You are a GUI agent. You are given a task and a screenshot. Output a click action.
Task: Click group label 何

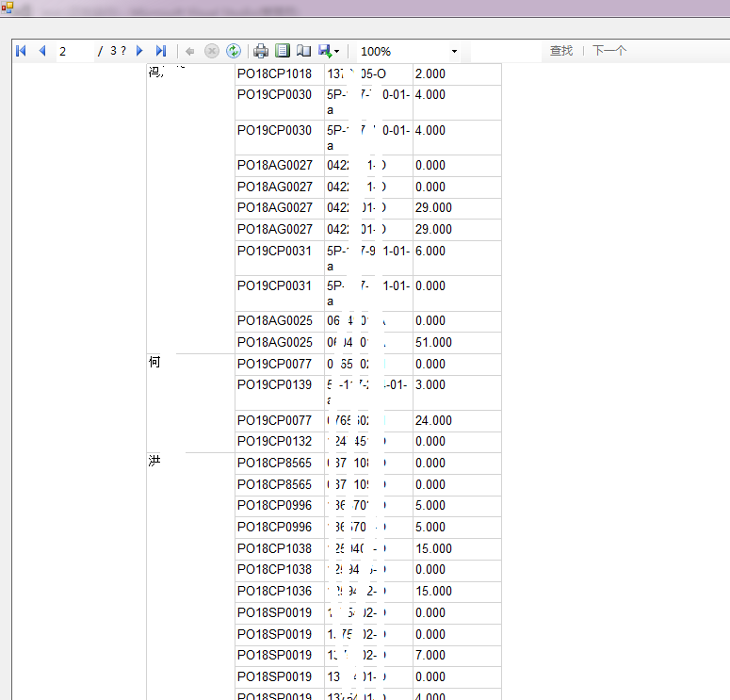click(x=154, y=362)
